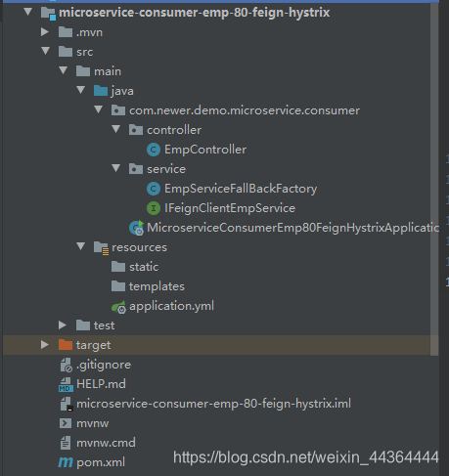This screenshot has width=449, height=476.
Task: Open the application.yml file
Action: [x=171, y=306]
